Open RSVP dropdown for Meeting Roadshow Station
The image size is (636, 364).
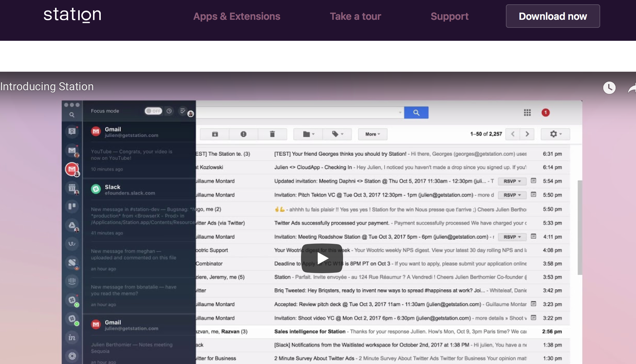[512, 237]
